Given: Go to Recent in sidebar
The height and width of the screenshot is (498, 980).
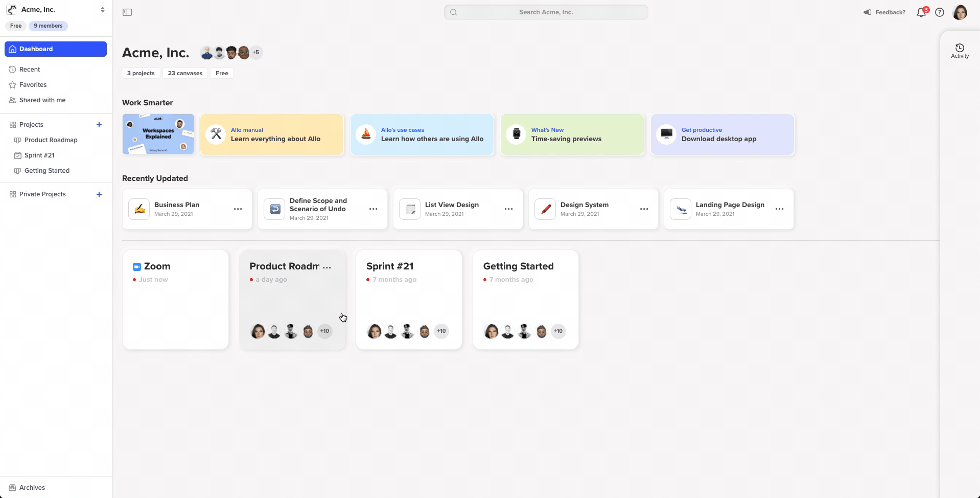Looking at the screenshot, I should click(30, 70).
